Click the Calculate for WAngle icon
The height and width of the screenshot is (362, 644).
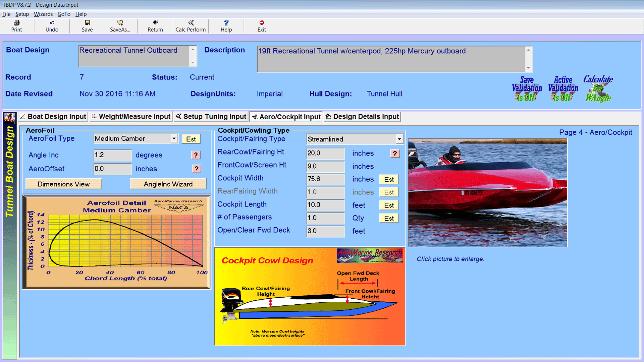click(598, 89)
